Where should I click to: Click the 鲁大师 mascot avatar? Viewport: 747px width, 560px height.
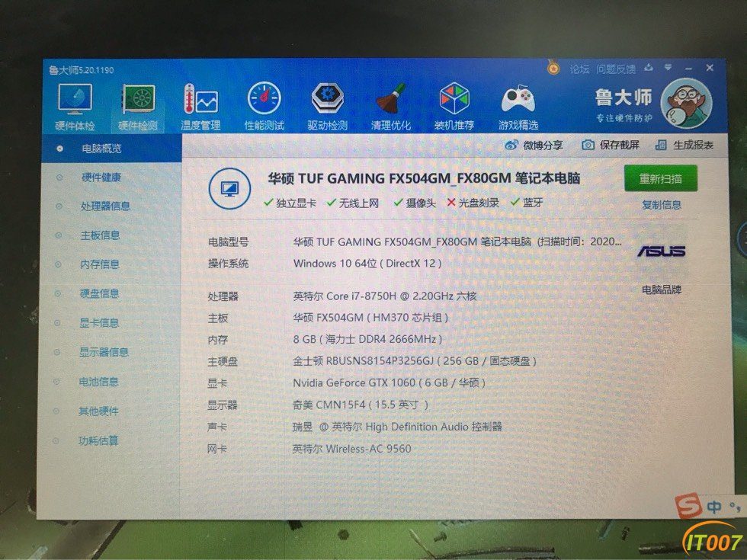point(686,104)
